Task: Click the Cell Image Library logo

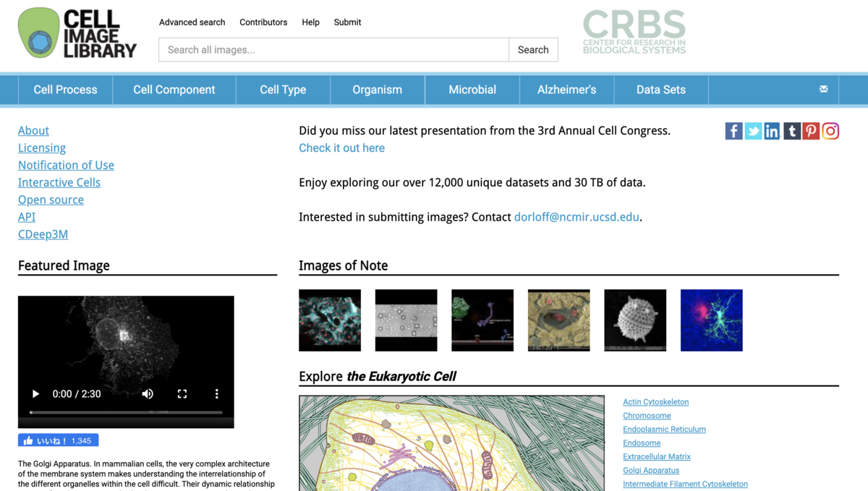Action: 77,33
